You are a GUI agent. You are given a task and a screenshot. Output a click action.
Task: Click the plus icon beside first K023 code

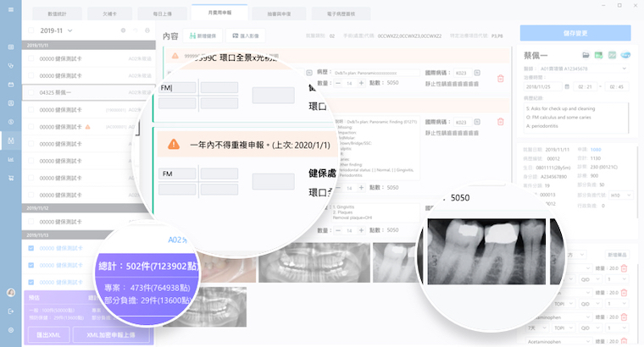pyautogui.click(x=477, y=73)
